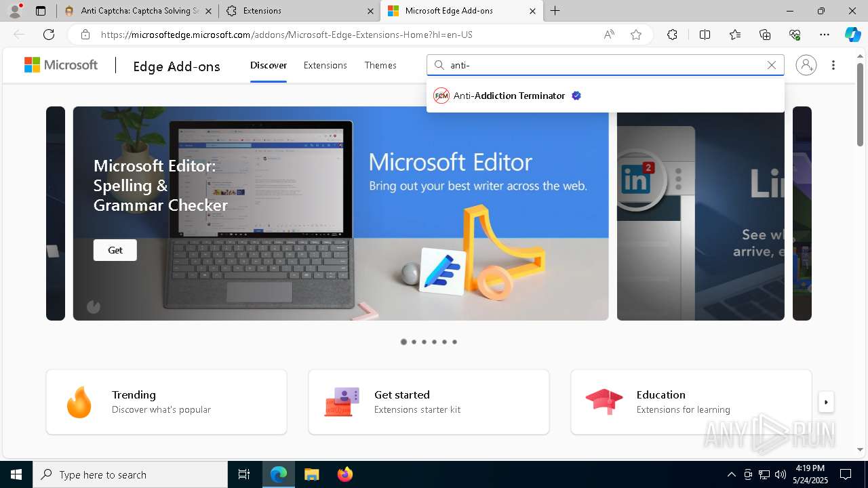The height and width of the screenshot is (488, 868).
Task: Jump to the last carousel slide dot
Action: (x=454, y=342)
